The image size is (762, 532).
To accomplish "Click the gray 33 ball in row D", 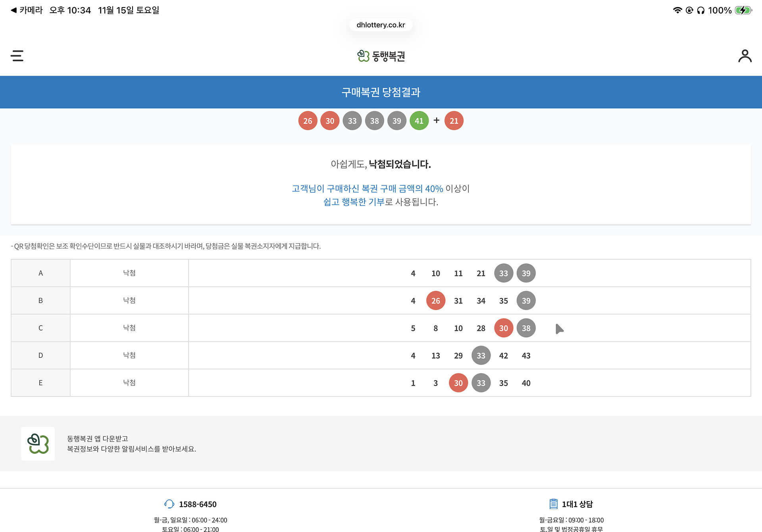I will pyautogui.click(x=481, y=355).
